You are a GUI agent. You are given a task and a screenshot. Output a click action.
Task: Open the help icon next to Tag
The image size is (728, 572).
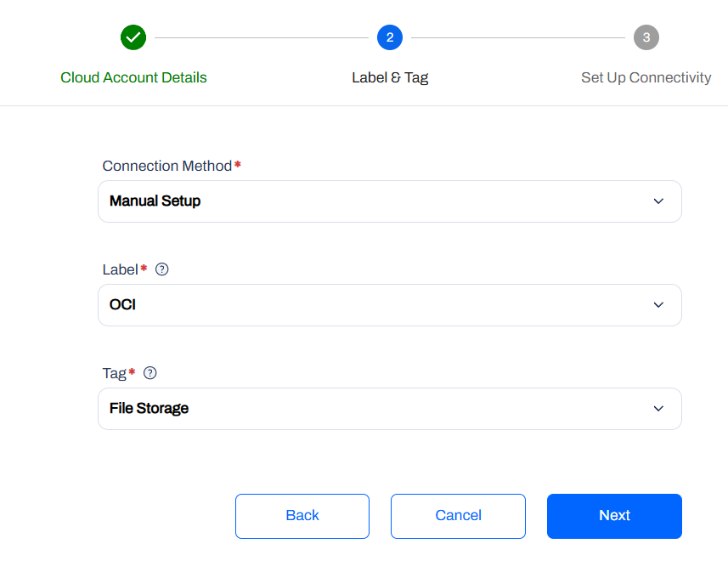pyautogui.click(x=150, y=373)
